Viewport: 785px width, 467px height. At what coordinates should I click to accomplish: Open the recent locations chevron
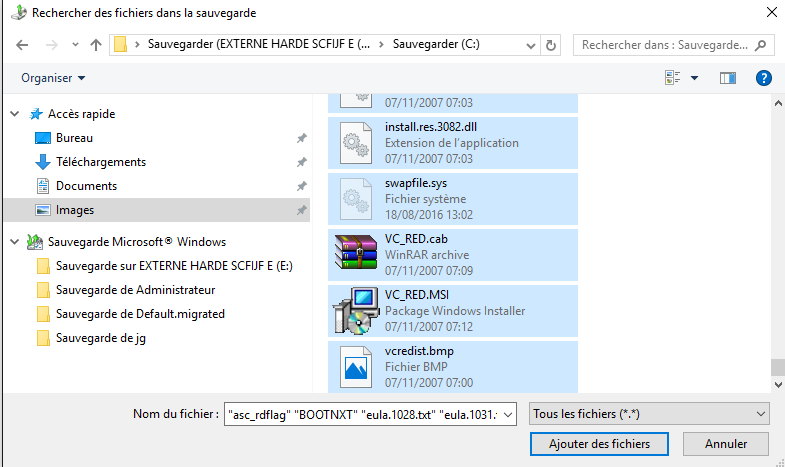click(x=75, y=45)
